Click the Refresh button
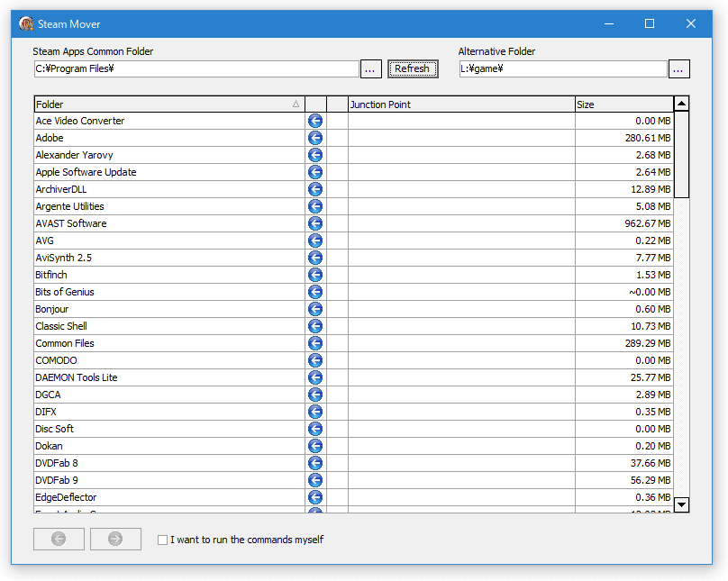This screenshot has height=581, width=728. 413,69
